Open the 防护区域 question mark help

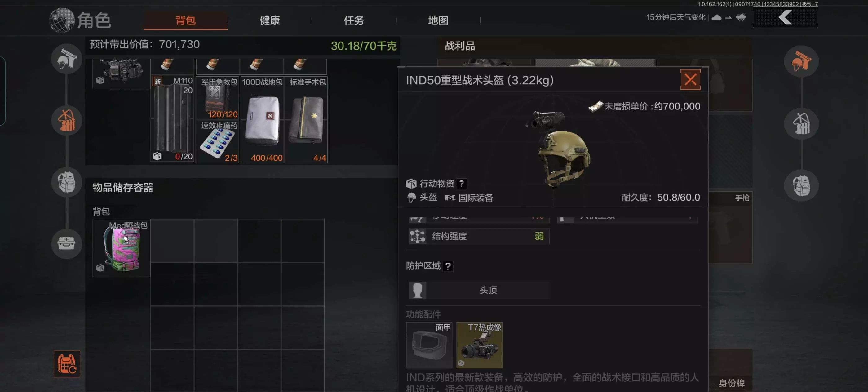click(x=448, y=266)
